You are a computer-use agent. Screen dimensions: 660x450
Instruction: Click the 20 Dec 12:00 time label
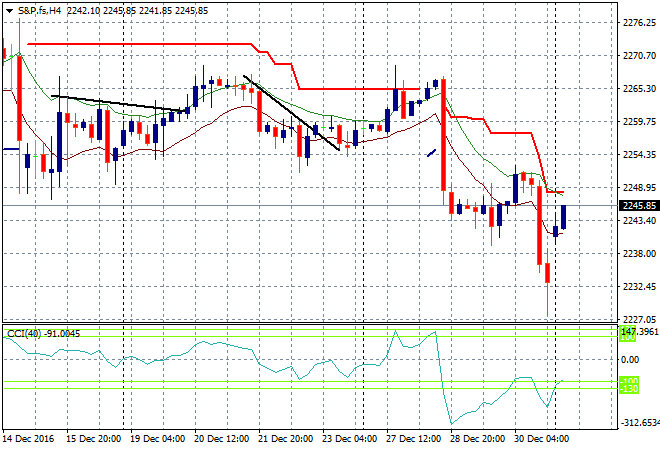click(221, 439)
